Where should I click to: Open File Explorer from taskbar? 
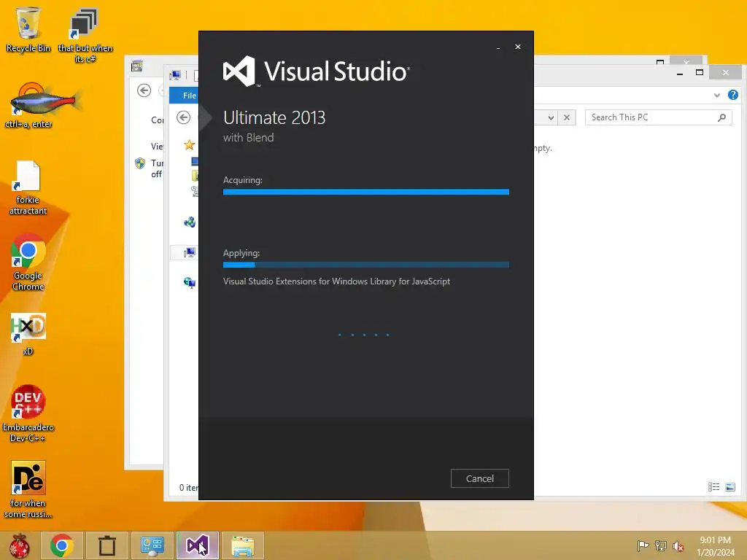coord(242,545)
